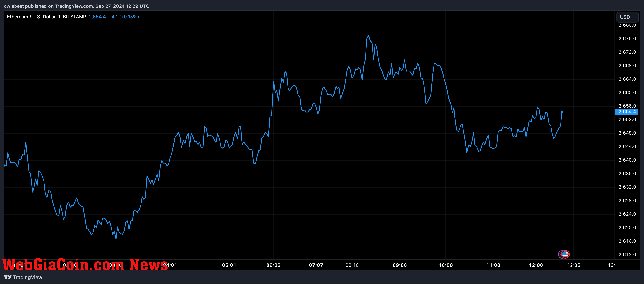This screenshot has height=284, width=644.
Task: Click the +4.1 (+0.15%) change value
Action: pos(123,17)
